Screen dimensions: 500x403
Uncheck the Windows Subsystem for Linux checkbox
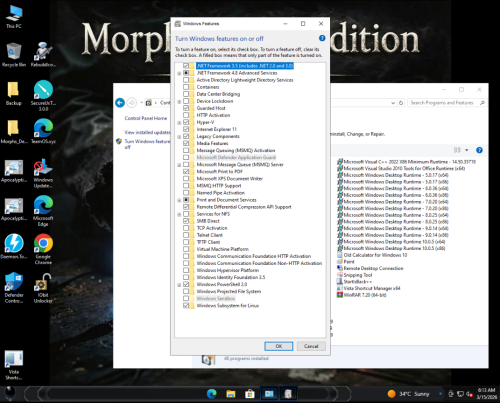[x=186, y=305]
